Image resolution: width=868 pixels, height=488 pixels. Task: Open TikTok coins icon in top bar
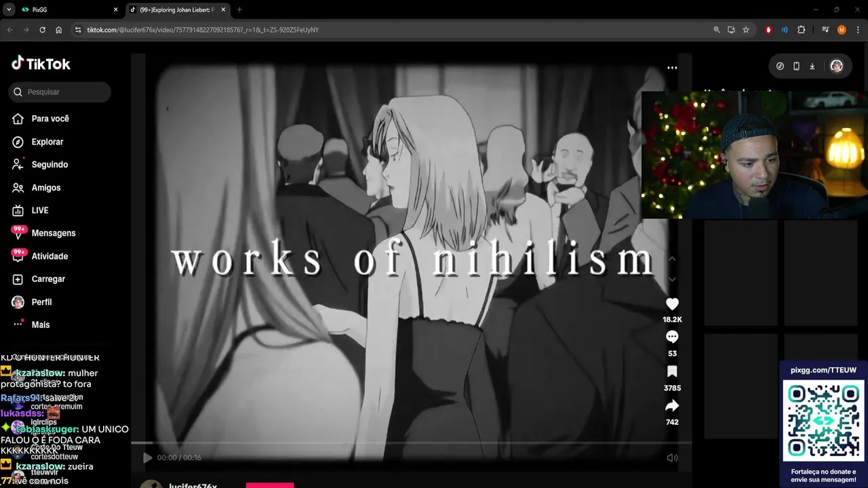tap(780, 66)
